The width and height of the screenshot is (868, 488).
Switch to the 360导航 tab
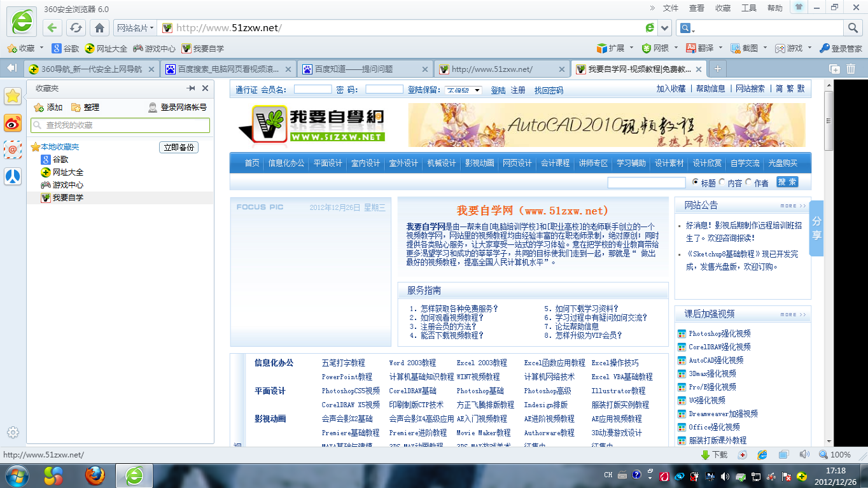coord(92,69)
